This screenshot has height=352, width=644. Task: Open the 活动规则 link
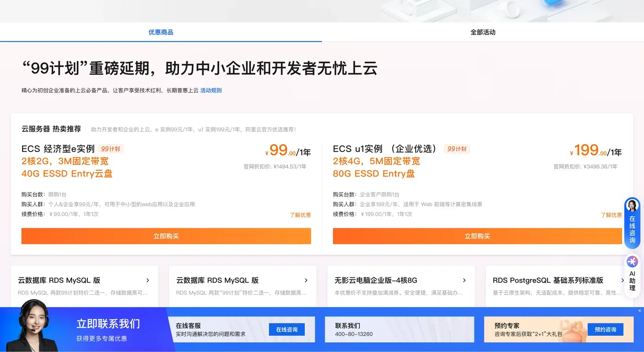pos(211,90)
